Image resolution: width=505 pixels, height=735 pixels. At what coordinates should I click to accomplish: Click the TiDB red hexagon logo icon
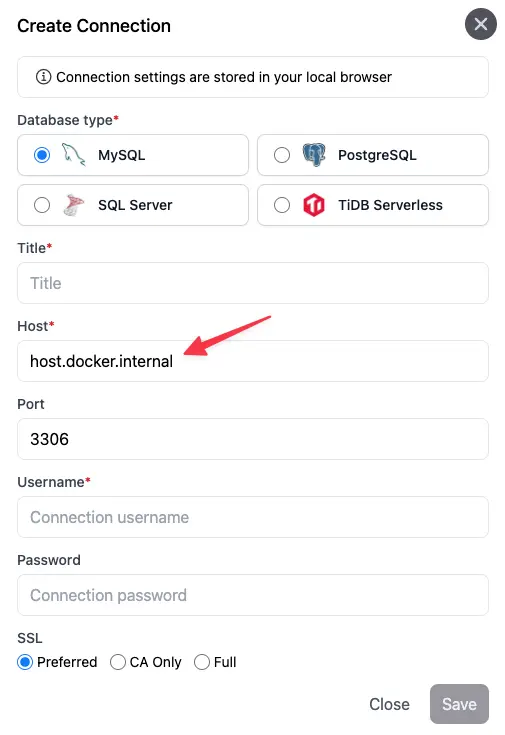pyautogui.click(x=314, y=205)
